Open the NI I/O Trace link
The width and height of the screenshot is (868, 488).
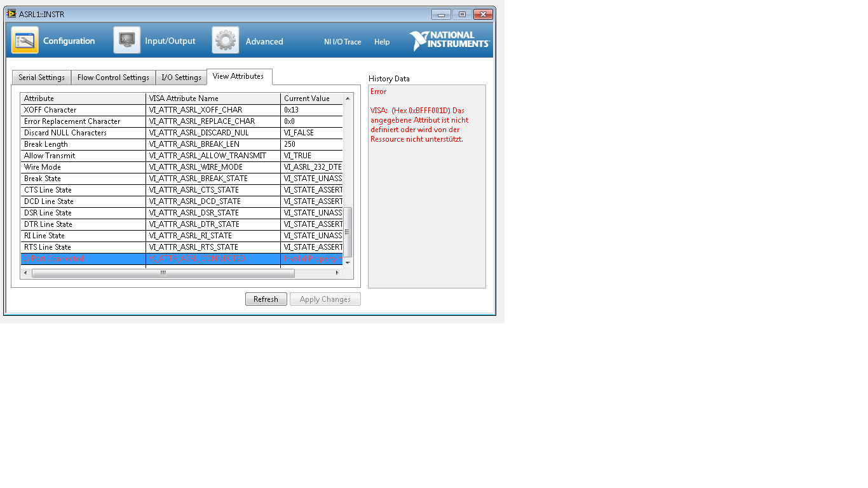point(342,42)
